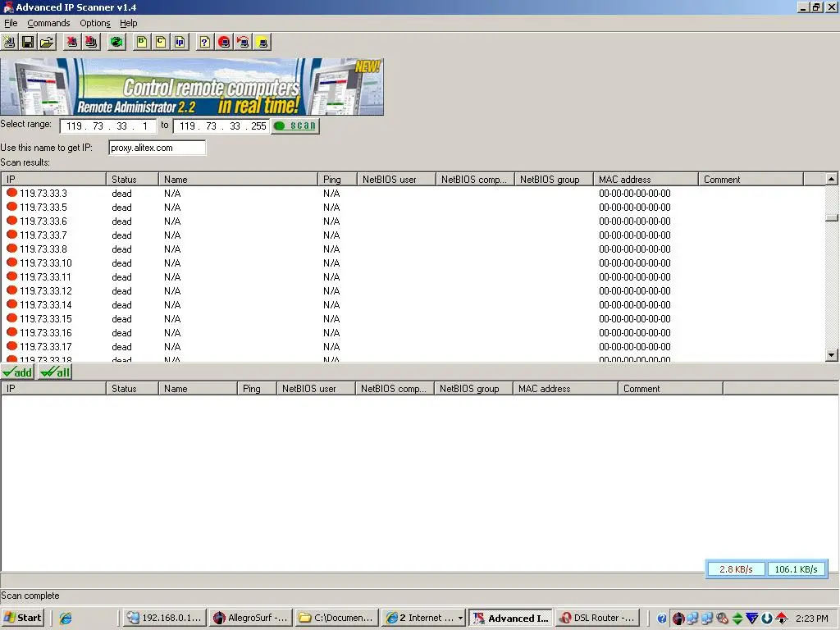Viewport: 840px width, 630px height.
Task: Click the question mark page icon
Action: tap(204, 42)
